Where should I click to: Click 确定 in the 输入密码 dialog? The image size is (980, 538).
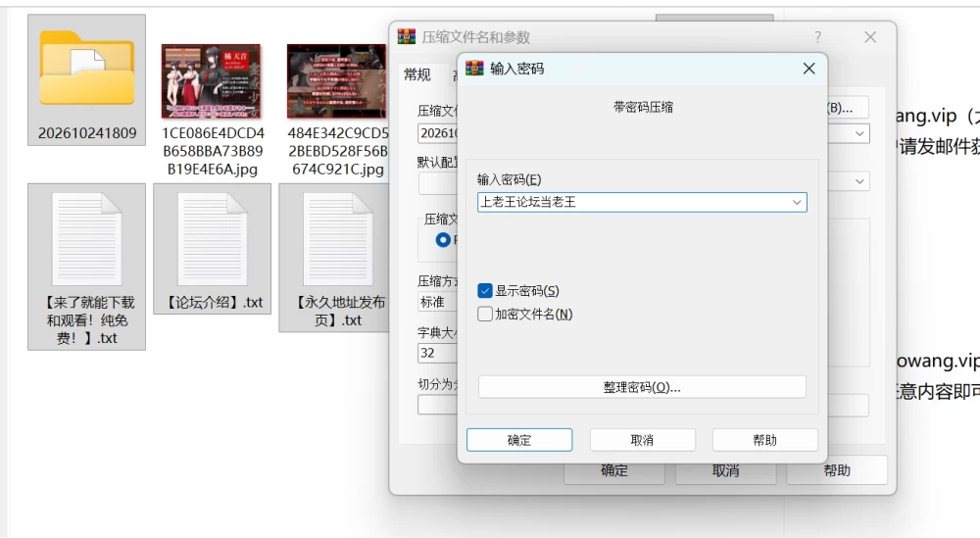click(x=519, y=440)
